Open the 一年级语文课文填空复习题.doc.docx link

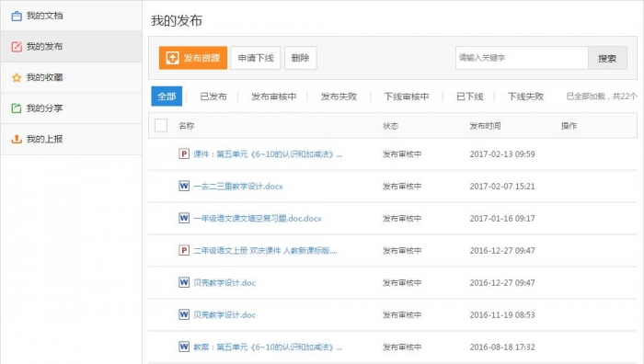(x=258, y=218)
